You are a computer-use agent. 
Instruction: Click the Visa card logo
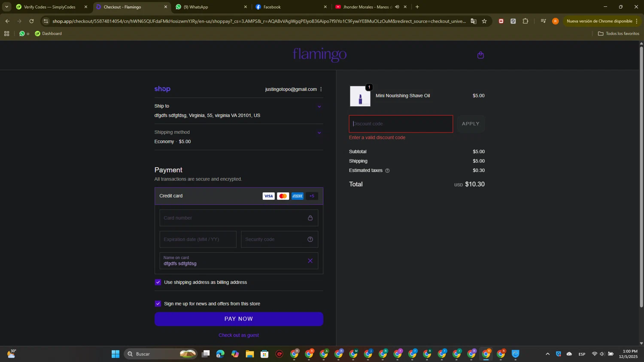(x=269, y=196)
